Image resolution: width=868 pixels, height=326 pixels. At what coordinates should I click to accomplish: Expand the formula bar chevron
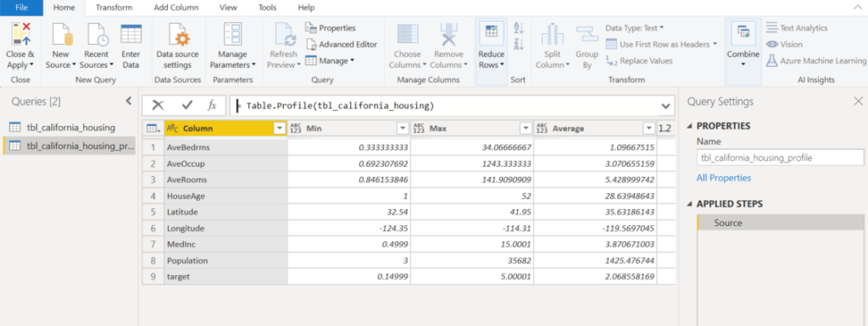665,106
